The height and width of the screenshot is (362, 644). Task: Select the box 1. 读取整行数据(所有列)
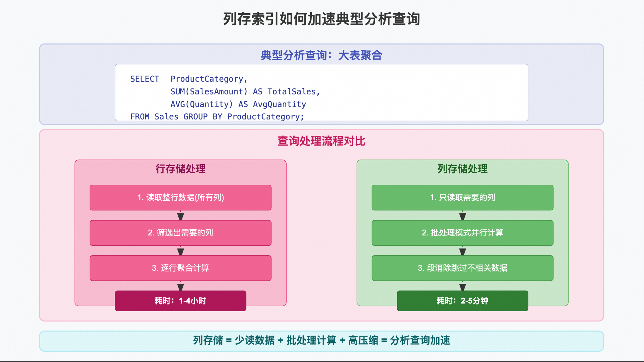pyautogui.click(x=180, y=198)
